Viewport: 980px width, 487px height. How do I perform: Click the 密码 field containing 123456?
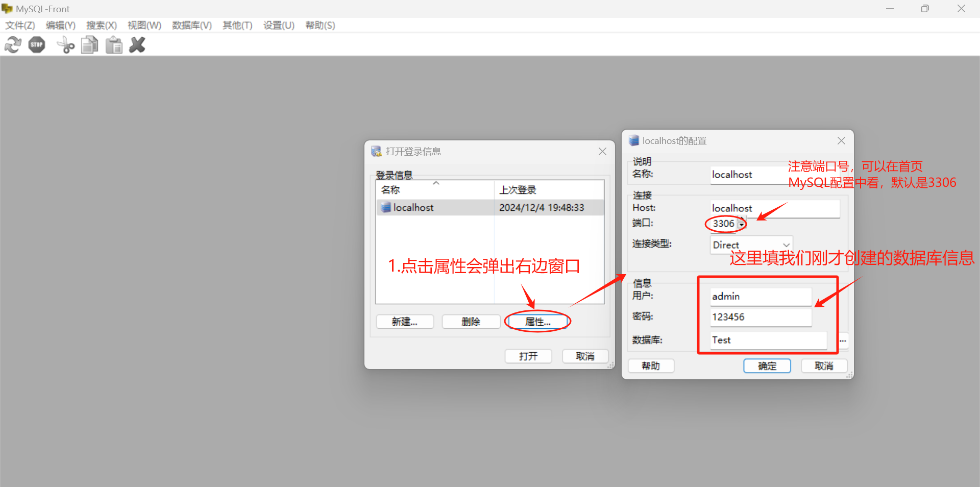tap(761, 317)
